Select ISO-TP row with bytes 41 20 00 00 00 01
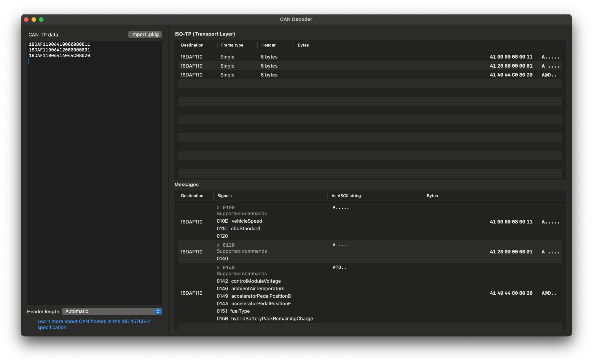 pyautogui.click(x=370, y=66)
